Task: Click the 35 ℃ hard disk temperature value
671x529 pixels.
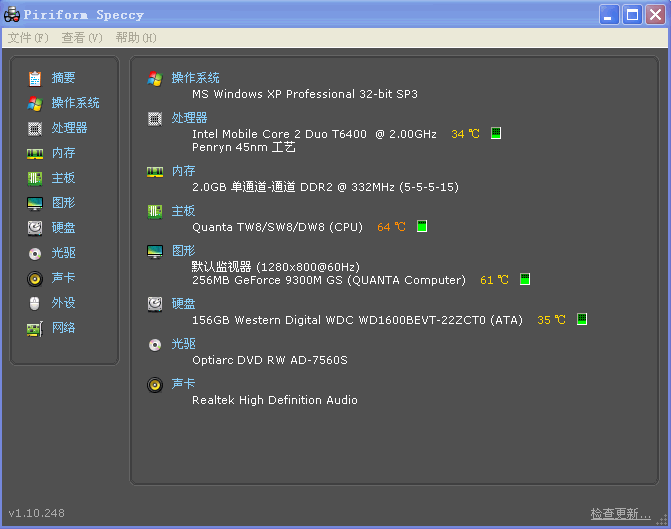Action: coord(552,320)
